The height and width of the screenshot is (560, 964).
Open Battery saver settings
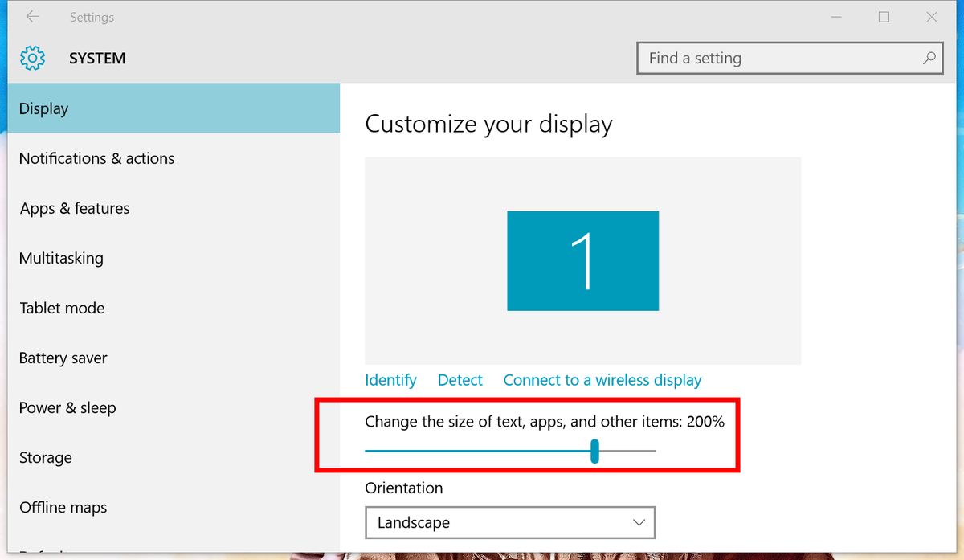point(63,358)
